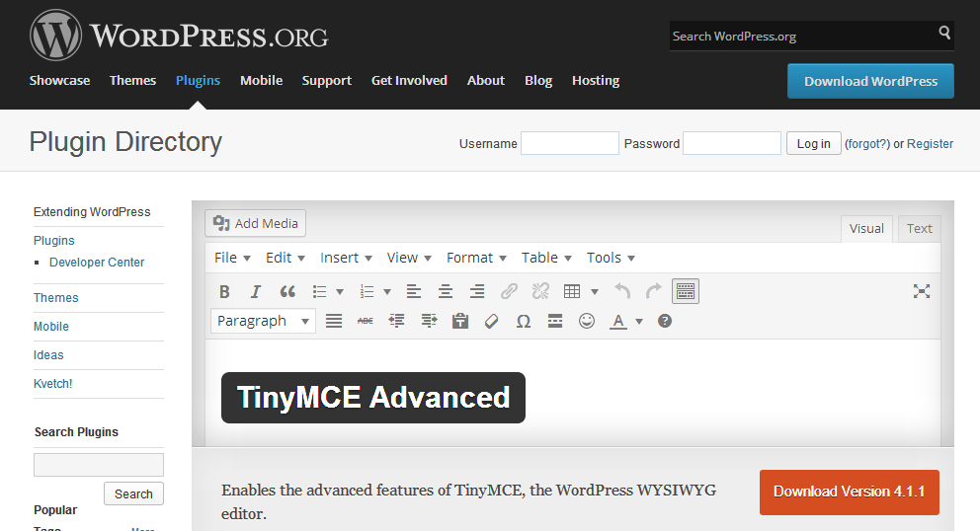Viewport: 980px width, 531px height.
Task: Open Support in the top navigation
Action: point(327,81)
